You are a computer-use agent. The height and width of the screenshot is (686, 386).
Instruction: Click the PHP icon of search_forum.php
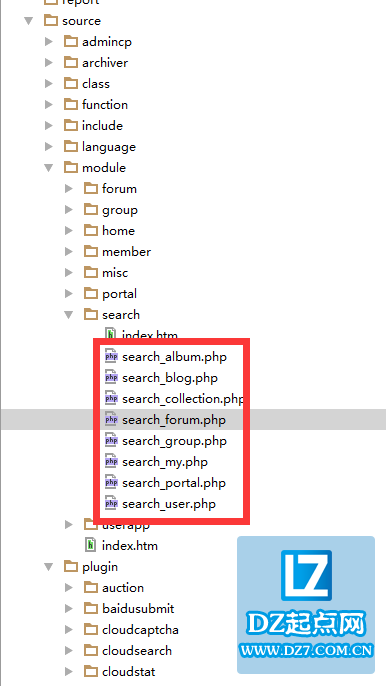click(111, 420)
